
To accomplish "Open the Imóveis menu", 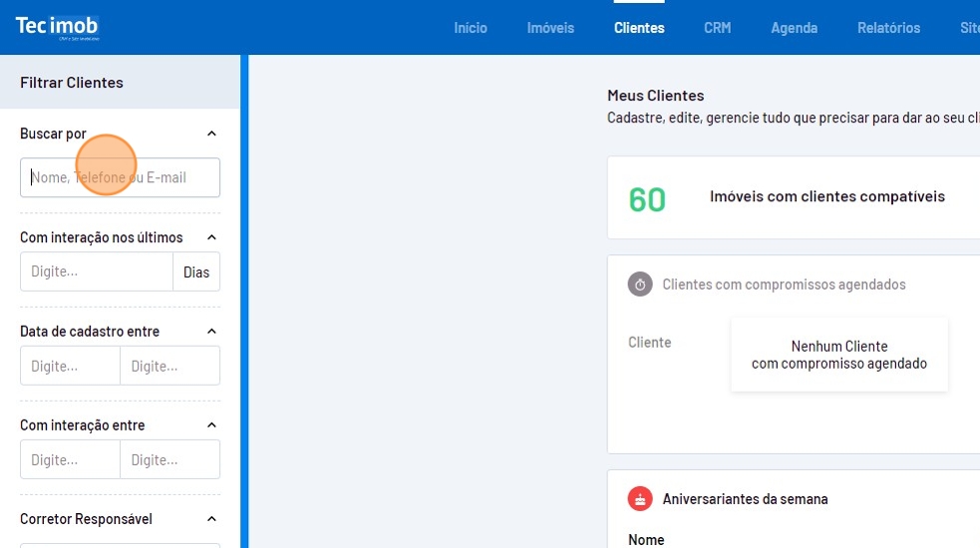I will (550, 28).
